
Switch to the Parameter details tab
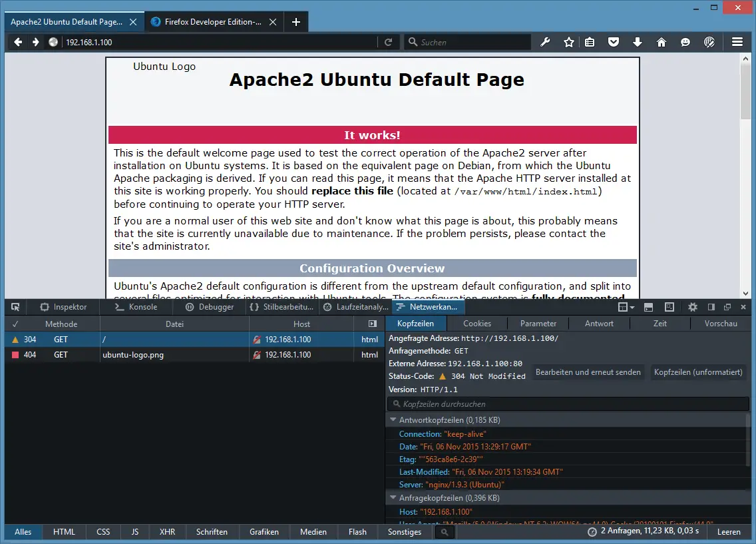(538, 324)
